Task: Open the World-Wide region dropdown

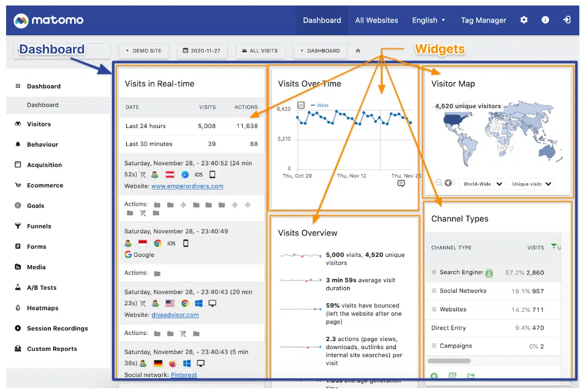Action: point(482,184)
